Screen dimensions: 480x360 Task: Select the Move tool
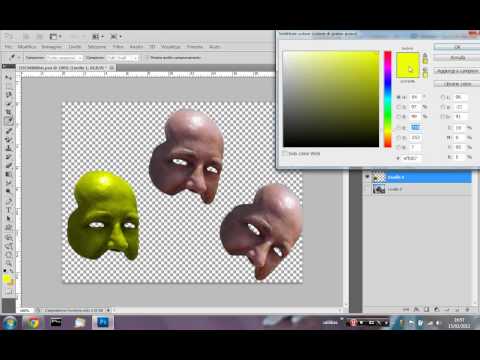[8, 77]
